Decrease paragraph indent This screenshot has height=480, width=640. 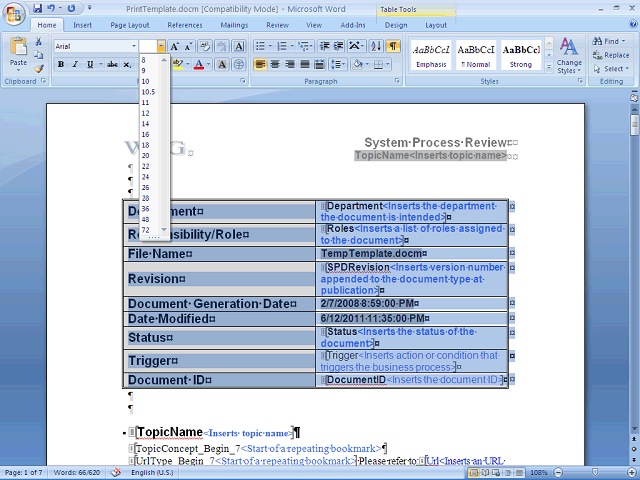pyautogui.click(x=324, y=46)
